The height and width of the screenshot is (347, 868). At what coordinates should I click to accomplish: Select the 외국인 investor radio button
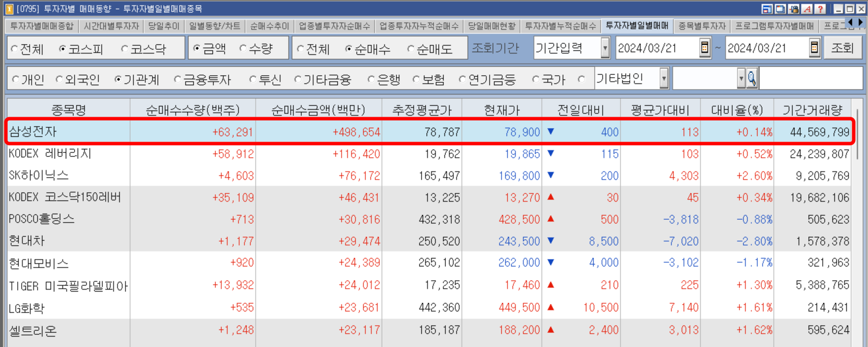59,79
